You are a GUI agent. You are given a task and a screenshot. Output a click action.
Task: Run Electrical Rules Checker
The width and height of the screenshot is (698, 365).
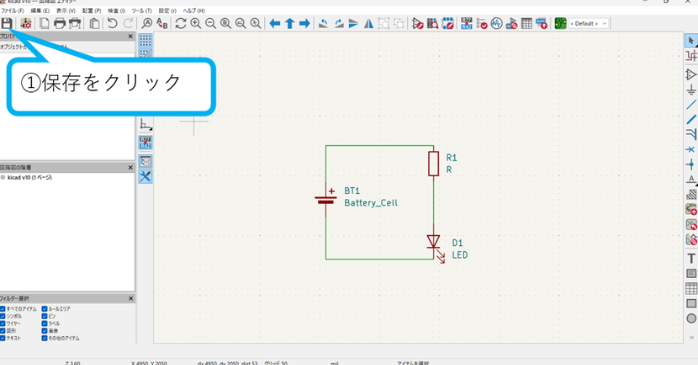482,23
